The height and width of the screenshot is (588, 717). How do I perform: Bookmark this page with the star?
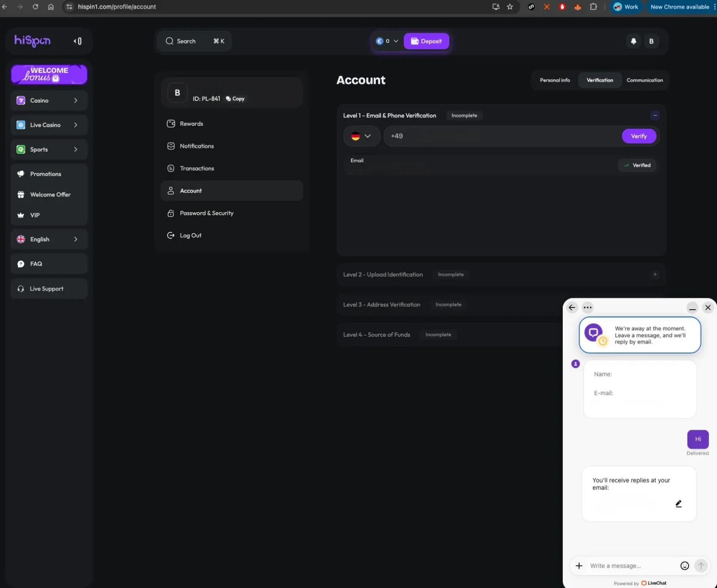click(x=510, y=7)
